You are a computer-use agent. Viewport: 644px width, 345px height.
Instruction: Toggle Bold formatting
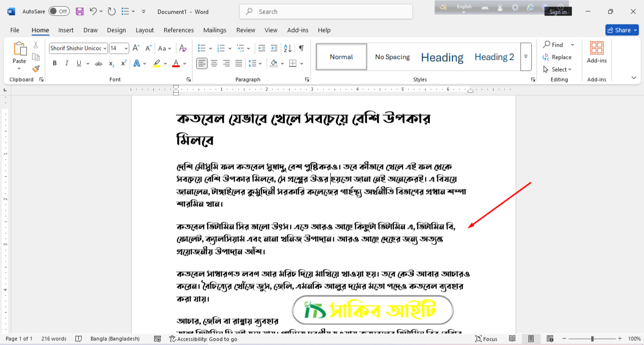tap(55, 63)
